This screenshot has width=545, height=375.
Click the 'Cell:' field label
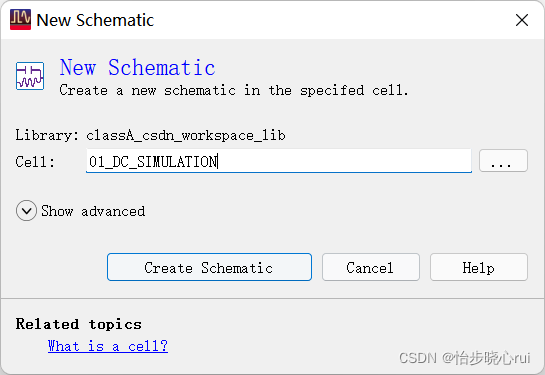point(35,162)
